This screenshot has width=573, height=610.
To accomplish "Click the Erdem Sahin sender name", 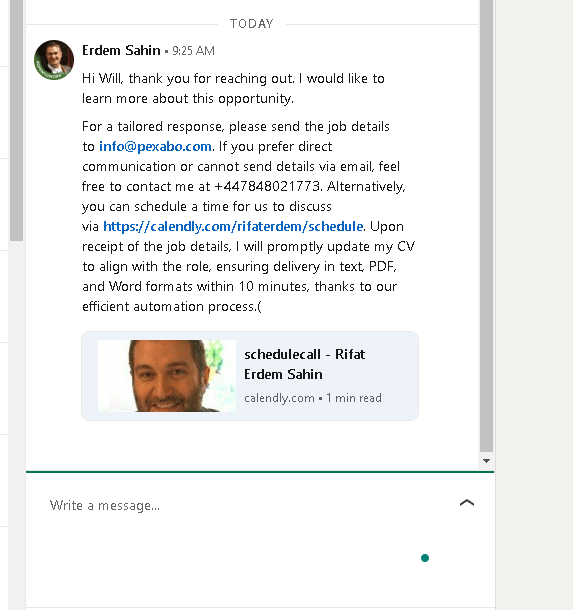I will (121, 51).
